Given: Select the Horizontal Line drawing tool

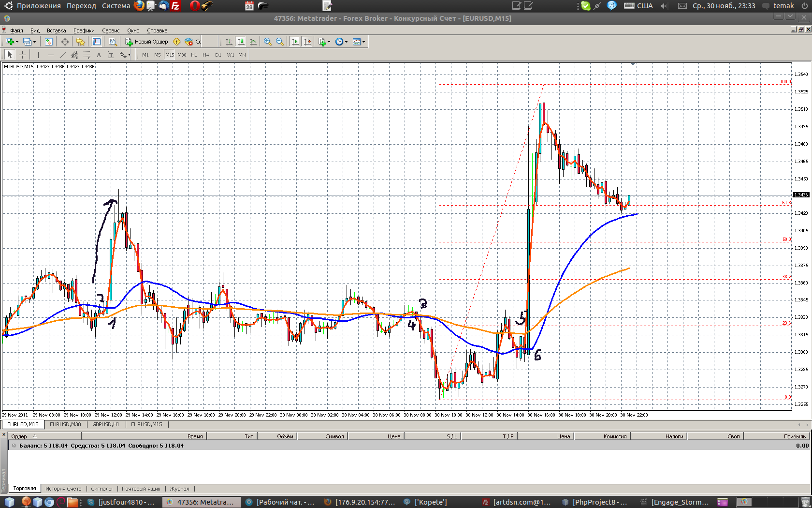Looking at the screenshot, I should pyautogui.click(x=50, y=55).
